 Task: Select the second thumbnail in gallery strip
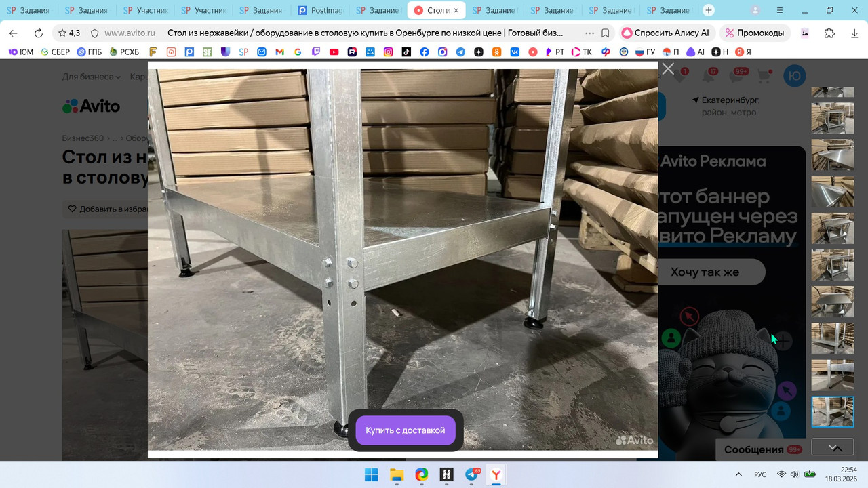tap(833, 118)
